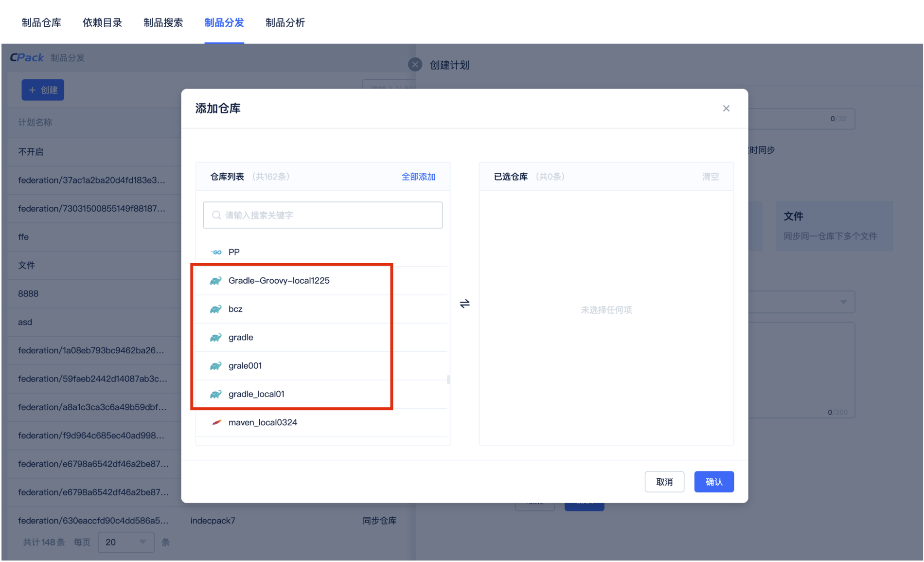
Task: Open the dropdown arrow in 创建计划 panel
Action: (x=844, y=302)
